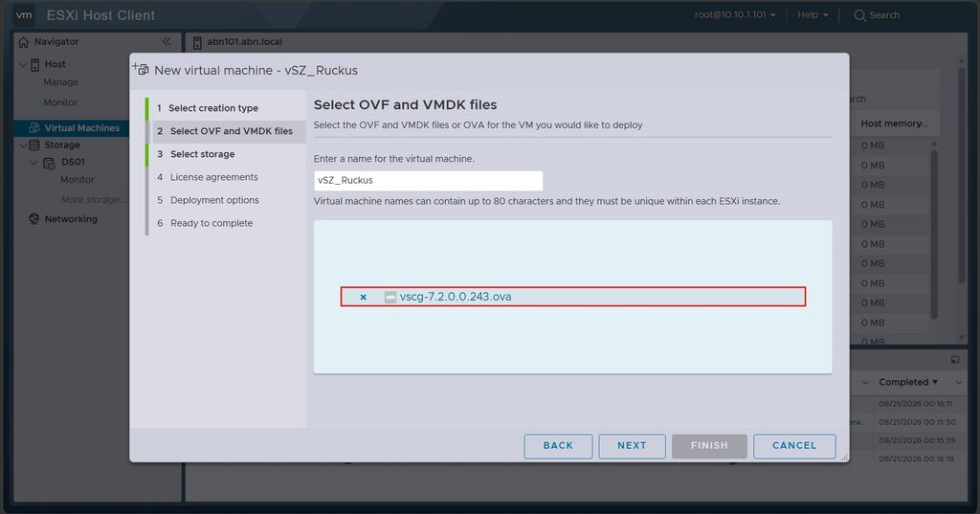Click the Virtual Machines icon in Navigator

[34, 128]
